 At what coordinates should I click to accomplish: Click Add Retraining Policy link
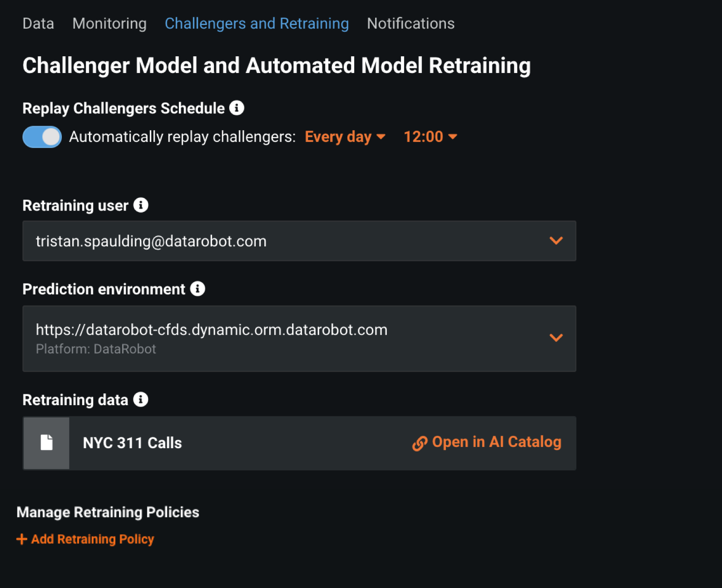93,539
